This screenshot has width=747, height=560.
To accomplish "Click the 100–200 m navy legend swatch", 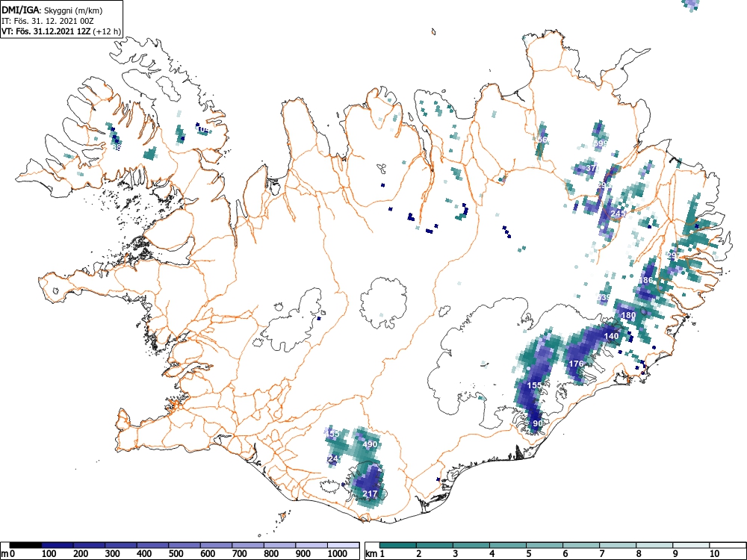I will pos(58,545).
